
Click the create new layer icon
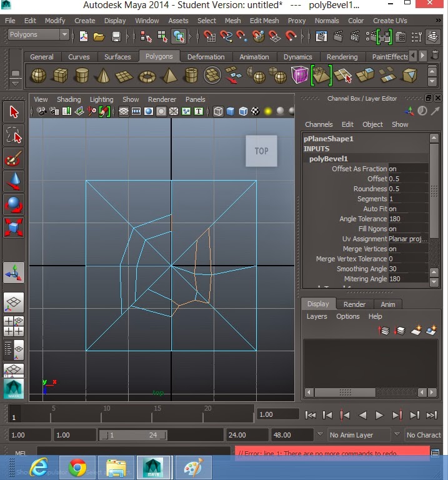click(416, 330)
